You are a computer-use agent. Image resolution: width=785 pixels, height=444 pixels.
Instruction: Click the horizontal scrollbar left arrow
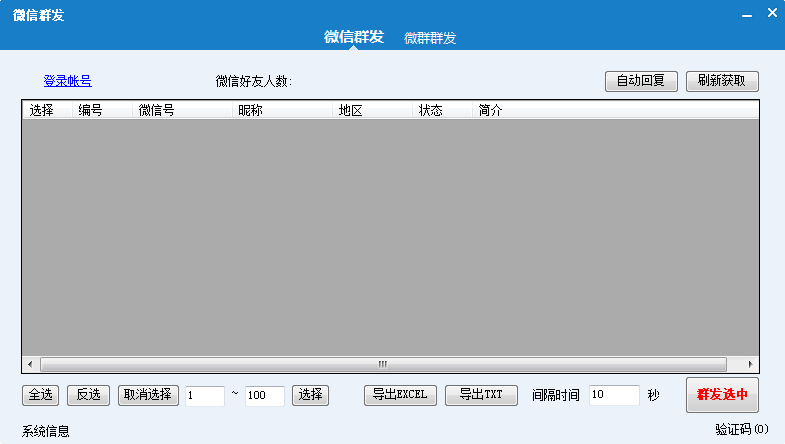pyautogui.click(x=30, y=364)
